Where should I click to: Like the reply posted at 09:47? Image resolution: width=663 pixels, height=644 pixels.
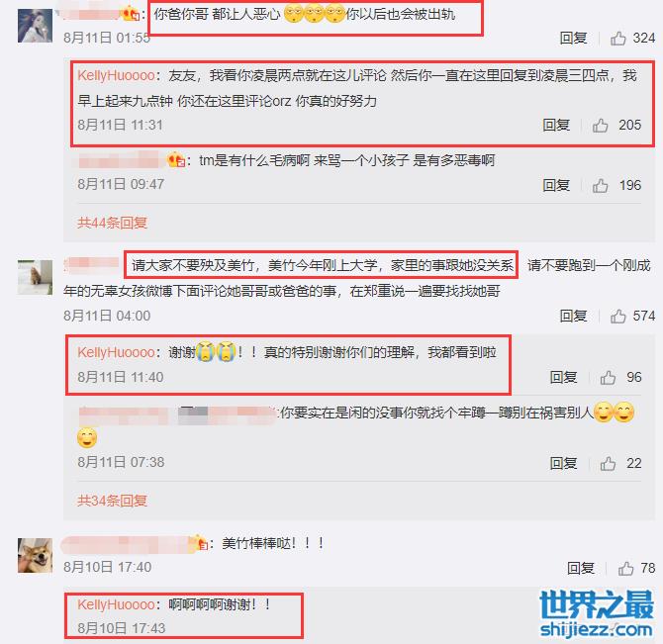tap(600, 186)
